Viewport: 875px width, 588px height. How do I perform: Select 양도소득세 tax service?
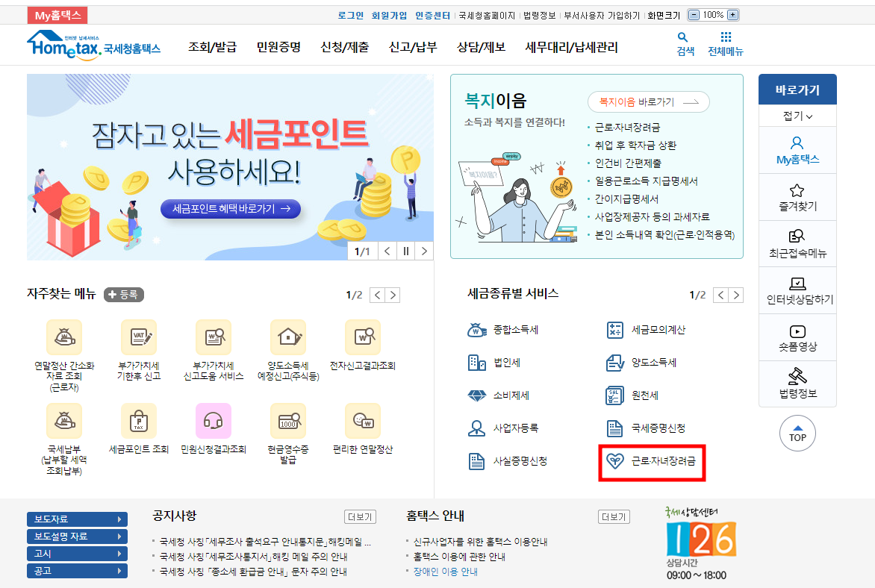[641, 363]
